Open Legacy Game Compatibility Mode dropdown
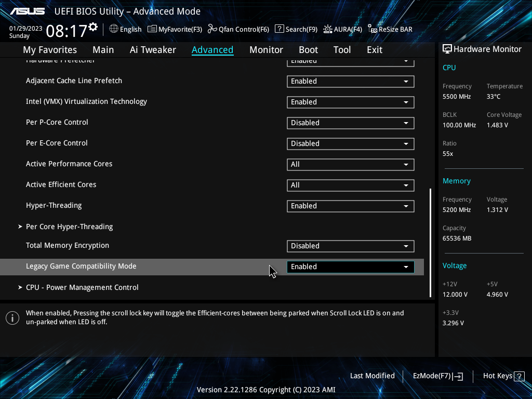The width and height of the screenshot is (532, 399). [x=351, y=267]
